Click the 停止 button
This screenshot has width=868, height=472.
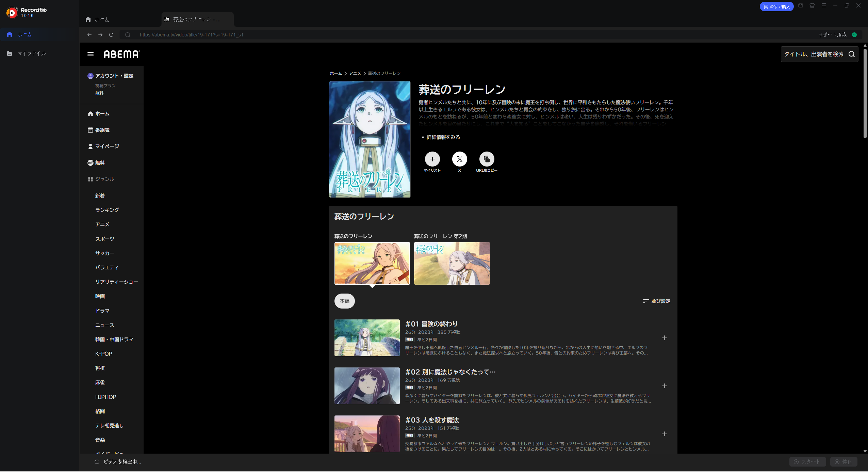point(844,462)
